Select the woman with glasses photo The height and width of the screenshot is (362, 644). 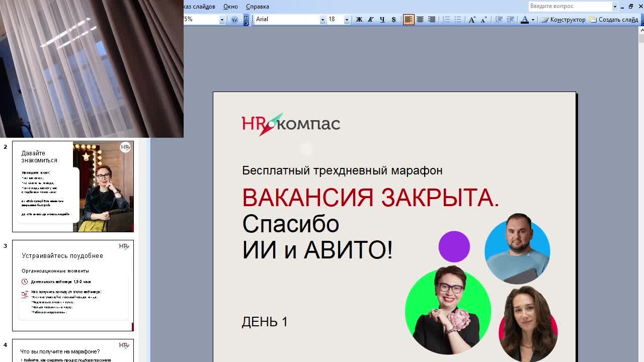click(x=448, y=311)
